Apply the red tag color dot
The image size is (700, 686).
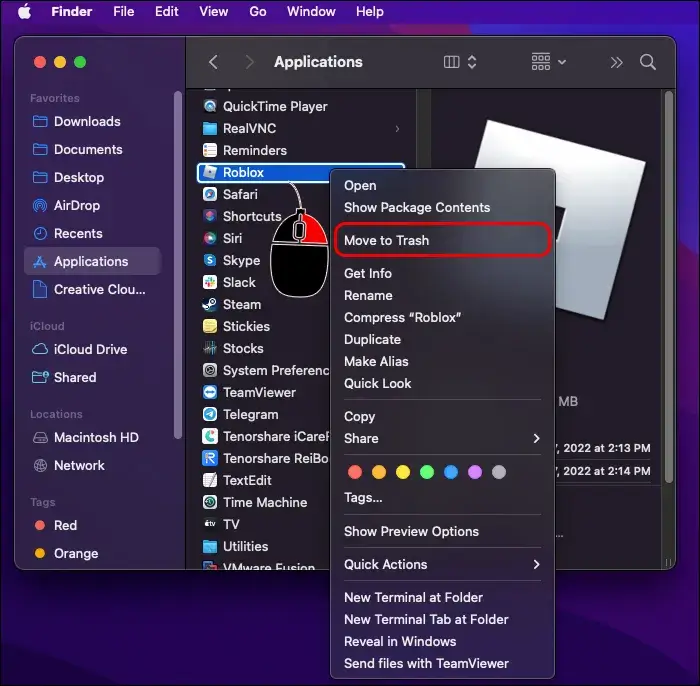point(355,472)
